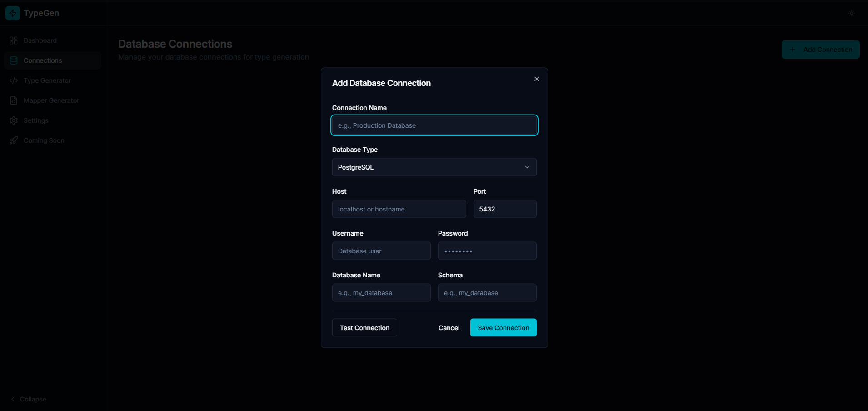Open Dashboard in the sidebar
This screenshot has width=868, height=411.
coord(52,40)
